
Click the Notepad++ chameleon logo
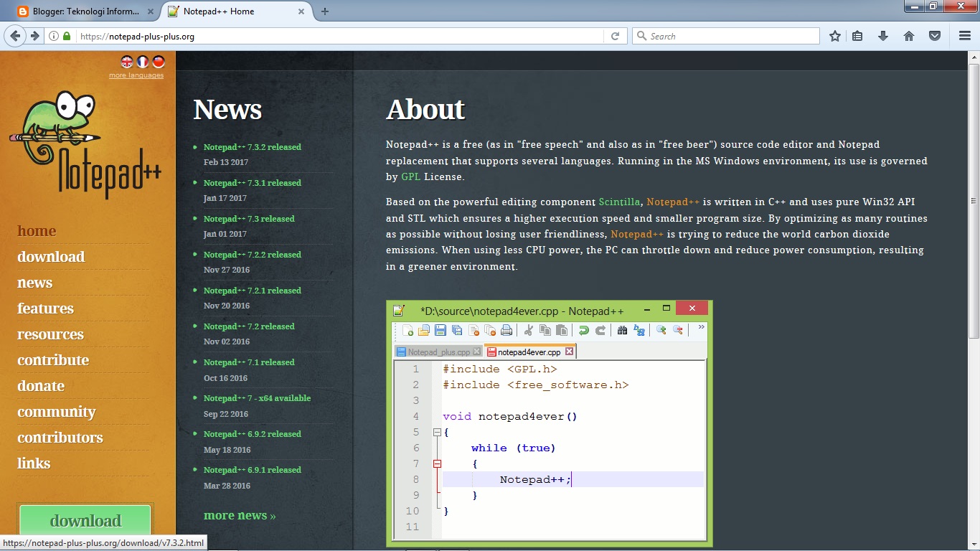tap(85, 145)
